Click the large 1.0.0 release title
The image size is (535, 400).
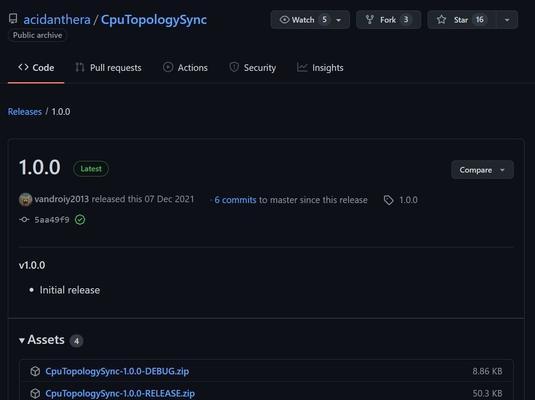[40, 168]
